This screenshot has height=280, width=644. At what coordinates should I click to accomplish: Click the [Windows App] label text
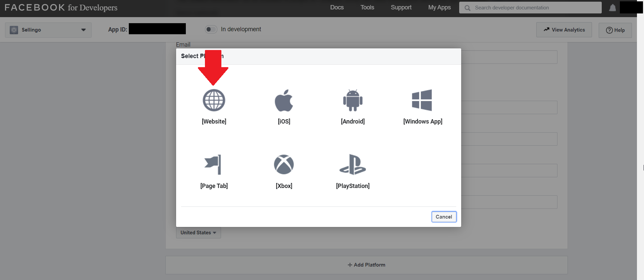coord(423,122)
